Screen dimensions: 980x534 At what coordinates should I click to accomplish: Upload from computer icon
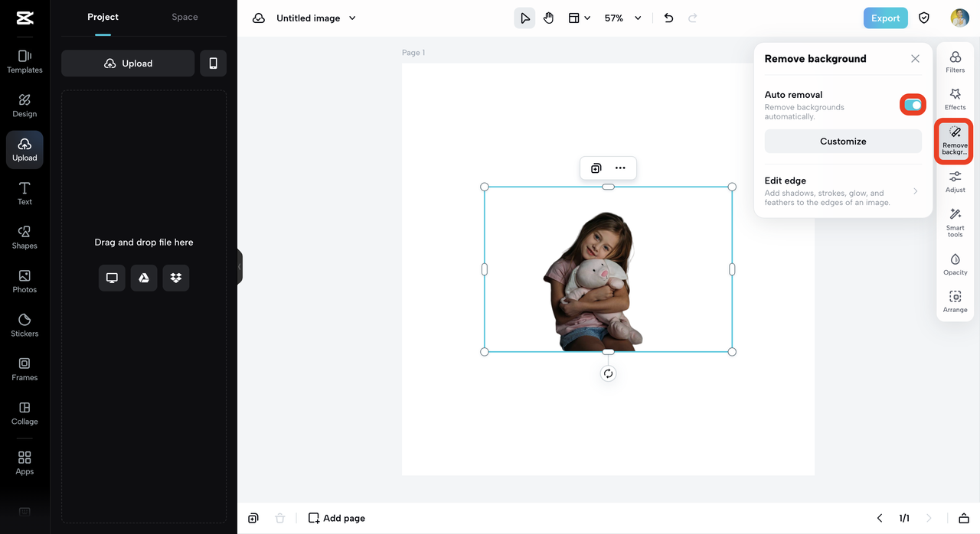tap(112, 278)
